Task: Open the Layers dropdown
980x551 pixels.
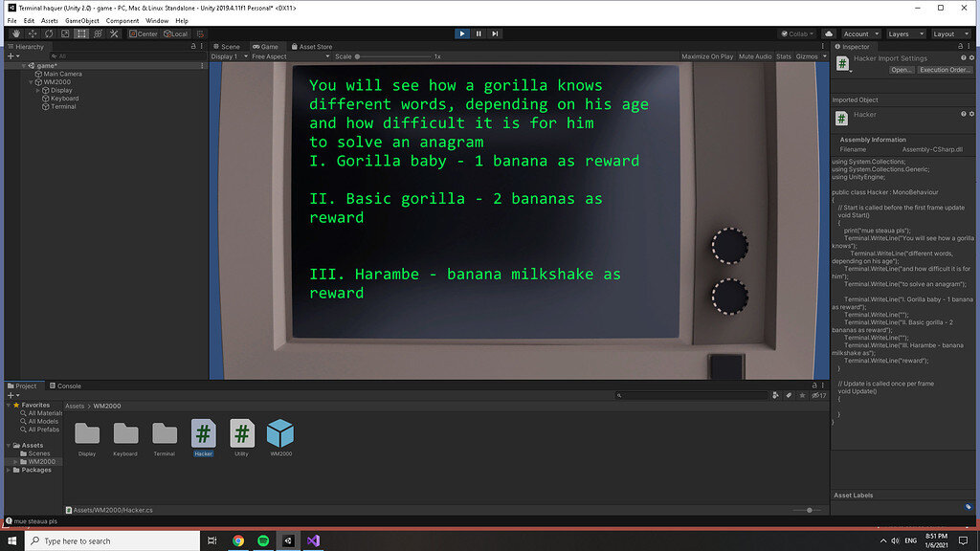Action: pos(905,33)
